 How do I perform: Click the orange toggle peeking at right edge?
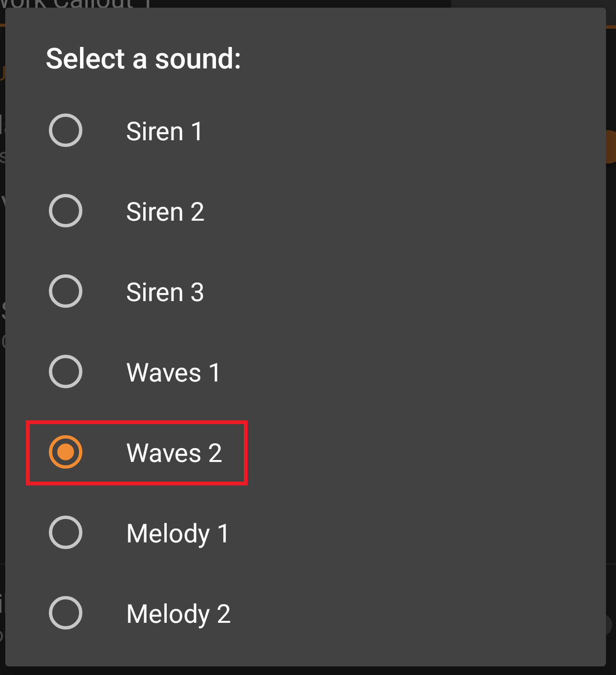pos(611,146)
